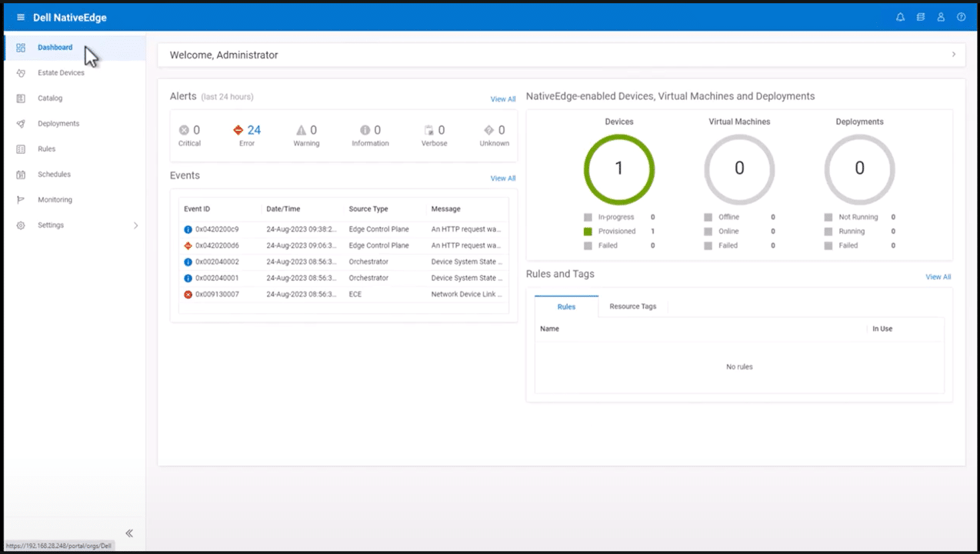
Task: Select the Deployments donut chart
Action: click(859, 169)
